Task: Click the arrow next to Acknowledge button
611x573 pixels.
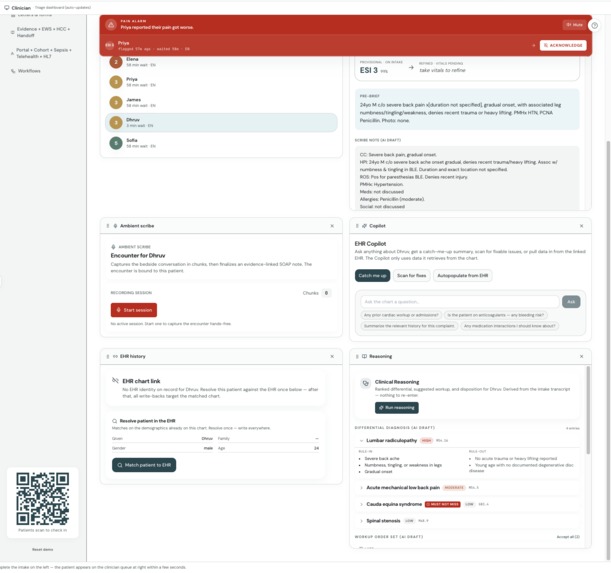Action: coord(533,45)
